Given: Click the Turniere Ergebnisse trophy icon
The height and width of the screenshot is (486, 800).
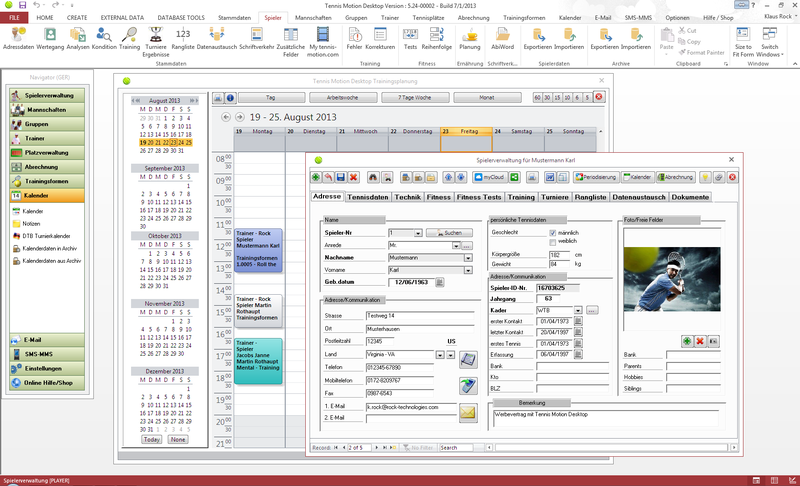Looking at the screenshot, I should coord(154,37).
